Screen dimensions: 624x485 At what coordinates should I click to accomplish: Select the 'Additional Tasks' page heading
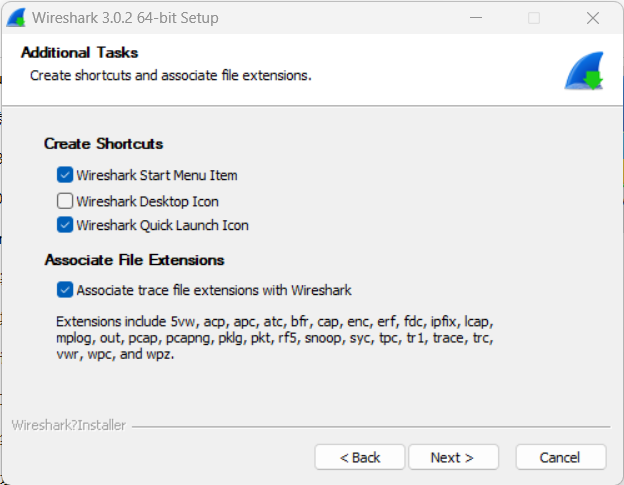point(79,52)
